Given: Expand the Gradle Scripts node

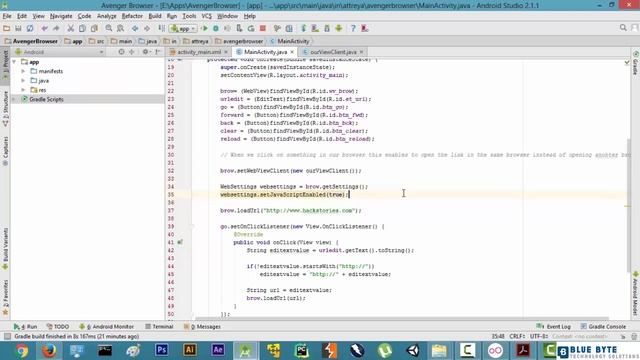Looking at the screenshot, I should (x=14, y=99).
